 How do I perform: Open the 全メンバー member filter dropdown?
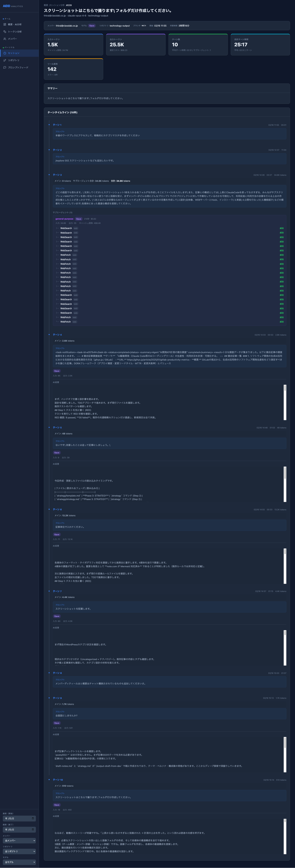pos(19,841)
